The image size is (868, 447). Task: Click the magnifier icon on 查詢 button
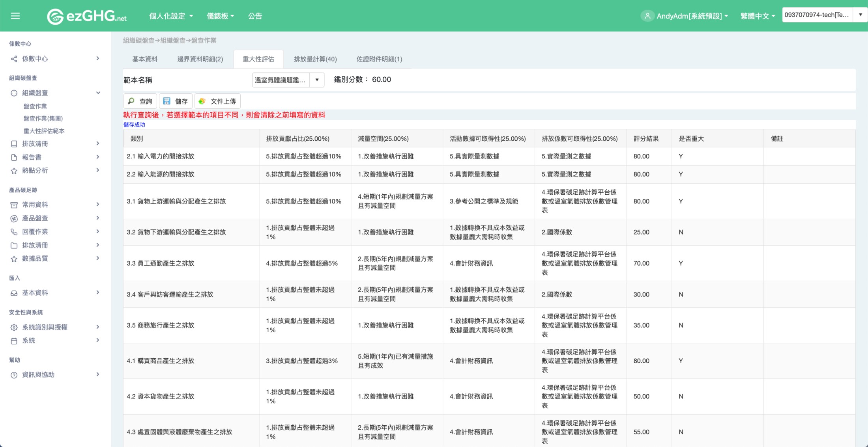(131, 101)
